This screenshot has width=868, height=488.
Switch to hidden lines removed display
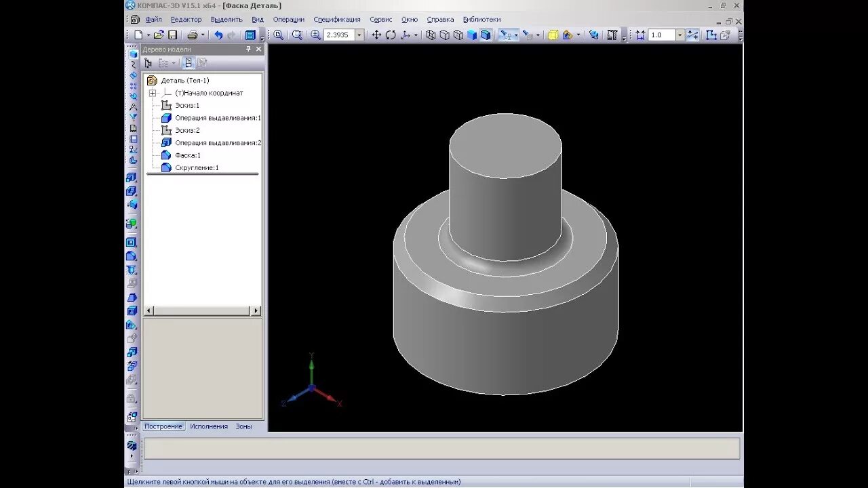click(x=445, y=35)
